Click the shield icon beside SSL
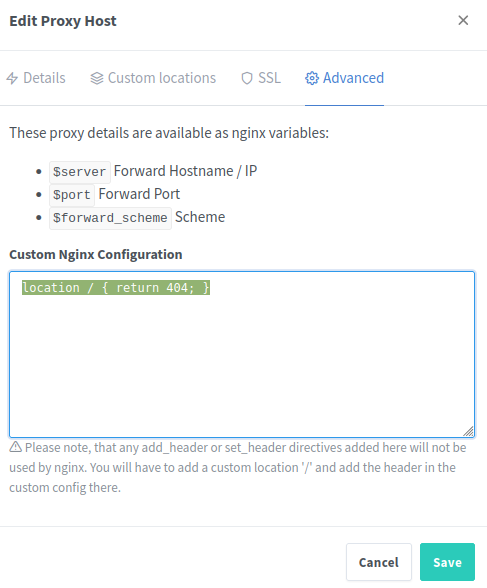This screenshot has width=487, height=588. 247,78
